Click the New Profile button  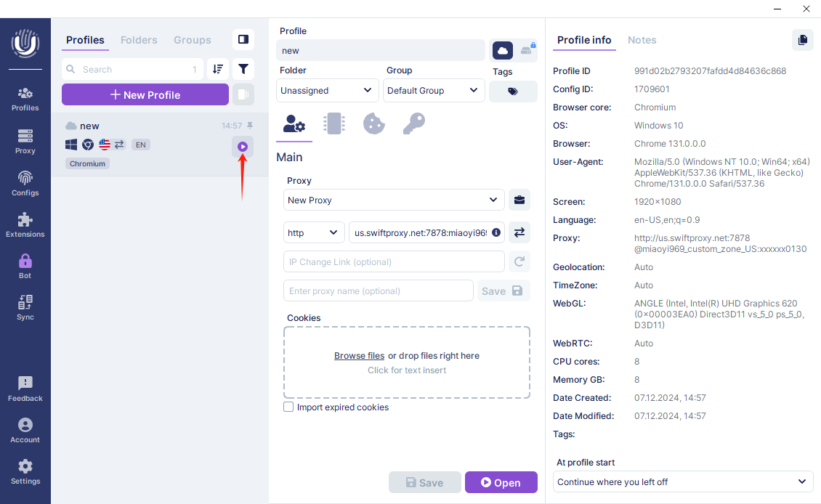[145, 94]
